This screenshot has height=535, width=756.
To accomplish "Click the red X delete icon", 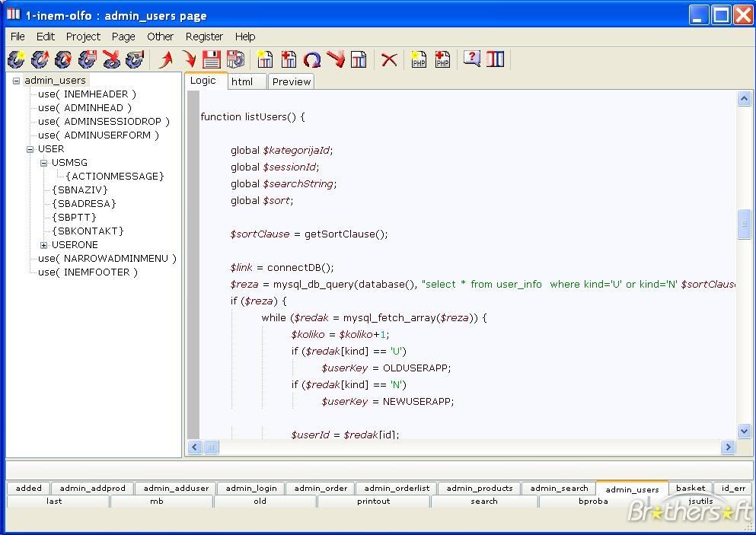I will pyautogui.click(x=389, y=60).
